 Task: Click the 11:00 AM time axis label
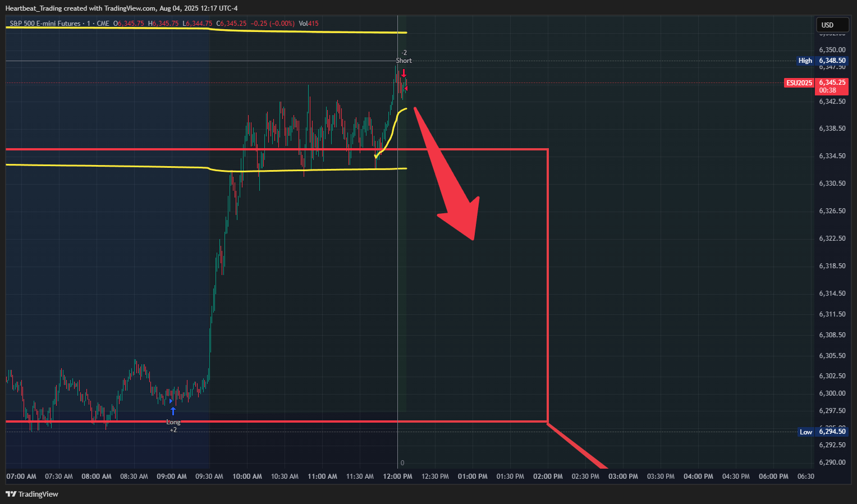pyautogui.click(x=323, y=476)
